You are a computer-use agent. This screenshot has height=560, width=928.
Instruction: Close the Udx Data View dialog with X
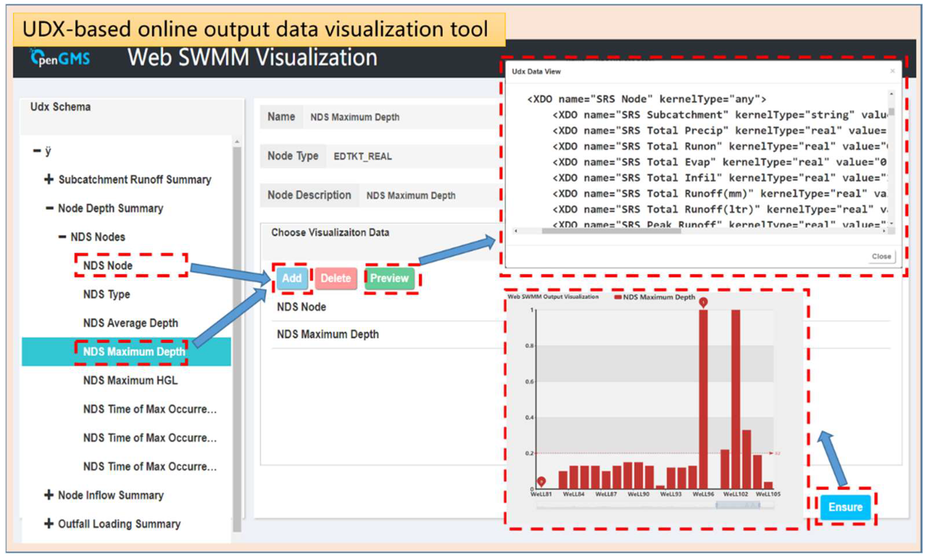[x=892, y=71]
